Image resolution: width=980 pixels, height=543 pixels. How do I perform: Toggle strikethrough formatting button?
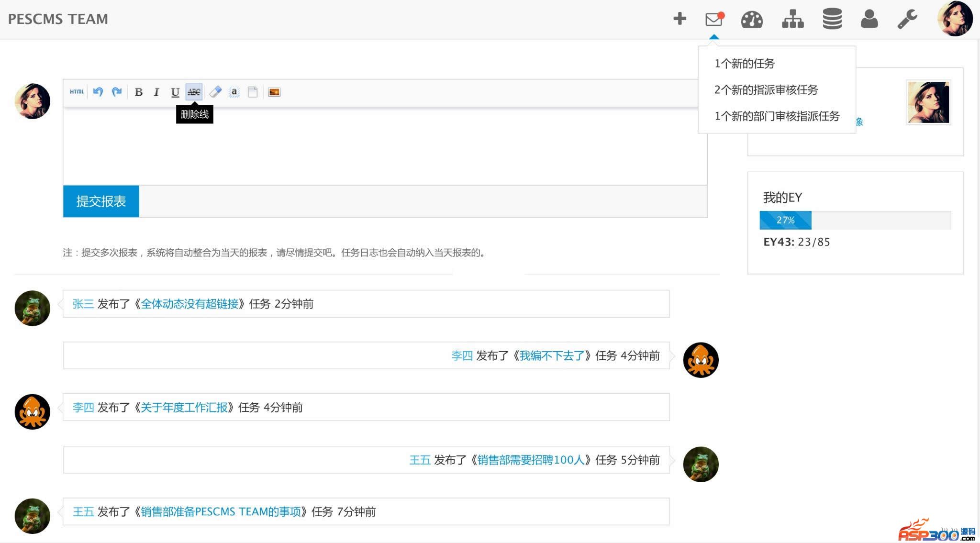coord(194,92)
